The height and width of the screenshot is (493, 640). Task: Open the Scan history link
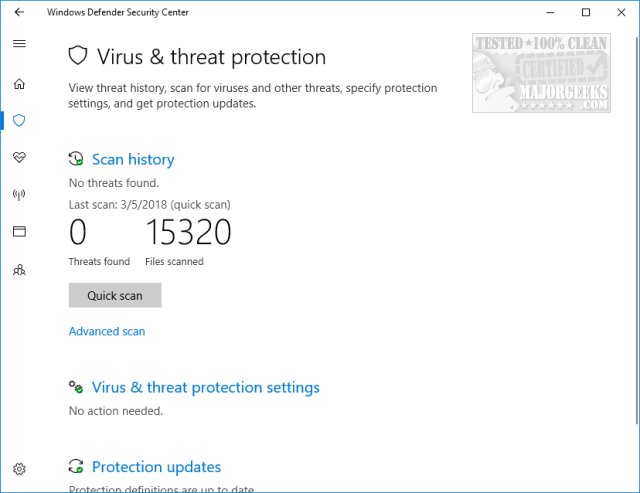pos(133,159)
